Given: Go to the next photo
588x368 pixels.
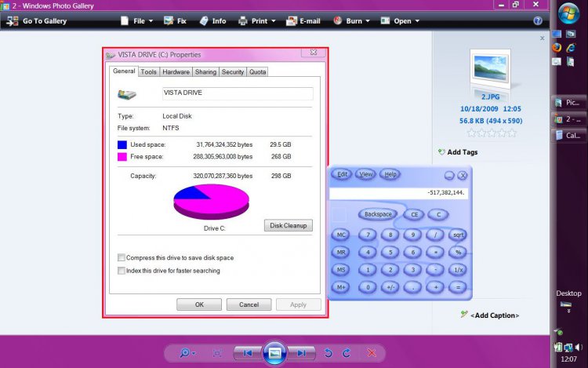Looking at the screenshot, I should point(302,353).
